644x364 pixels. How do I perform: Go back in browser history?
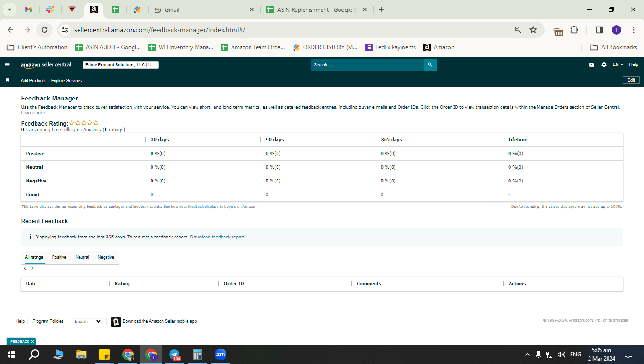coord(10,30)
